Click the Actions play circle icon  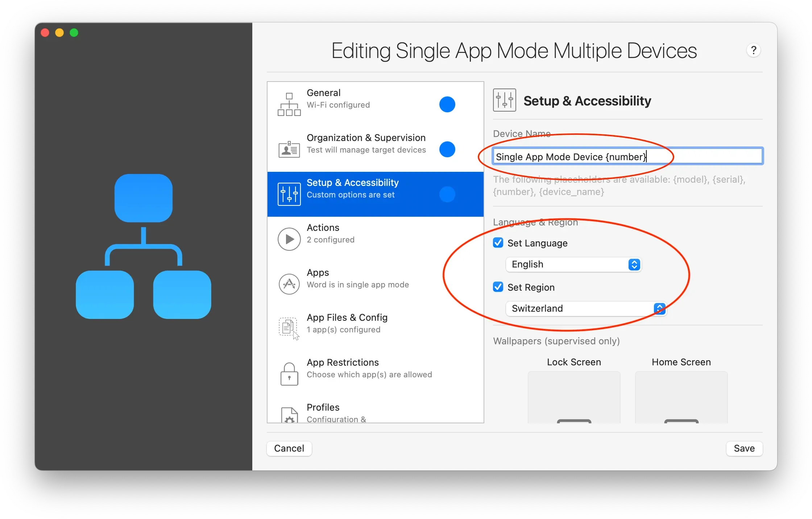289,239
